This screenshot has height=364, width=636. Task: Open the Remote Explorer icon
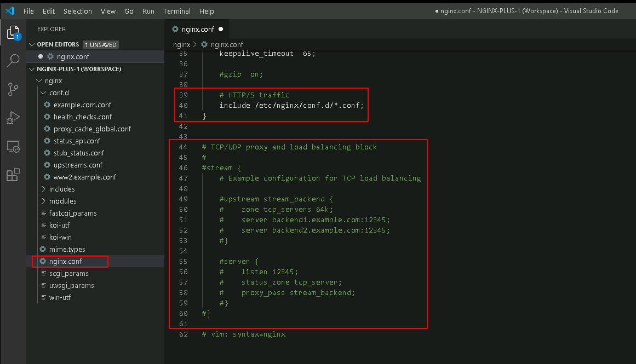point(13,146)
